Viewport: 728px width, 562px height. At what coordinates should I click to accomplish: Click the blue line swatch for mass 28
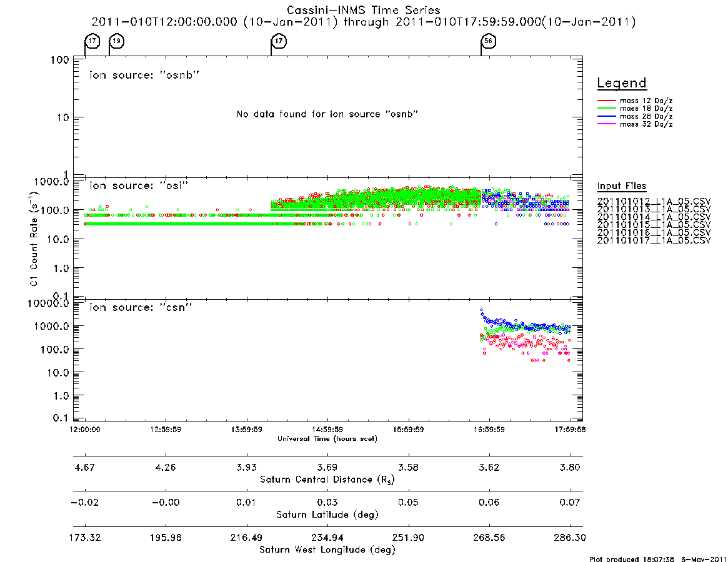pos(606,117)
